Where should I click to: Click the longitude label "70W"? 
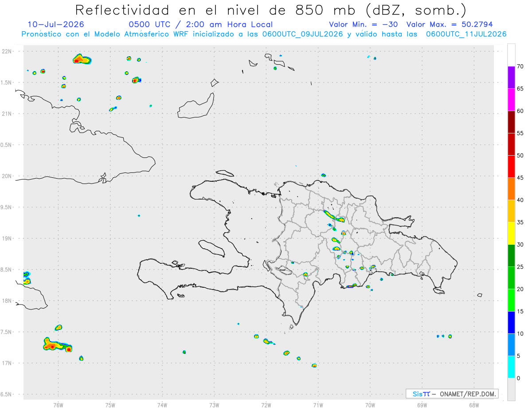point(370,405)
